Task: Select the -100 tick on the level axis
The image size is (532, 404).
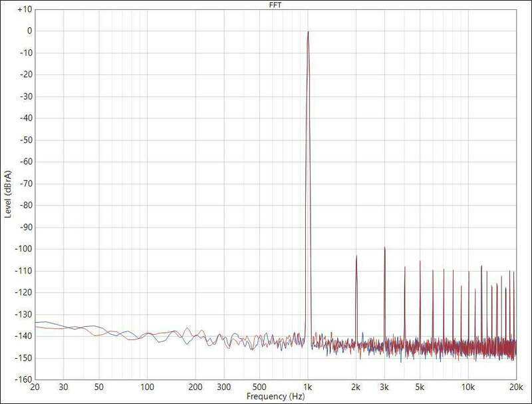Action: [23, 250]
